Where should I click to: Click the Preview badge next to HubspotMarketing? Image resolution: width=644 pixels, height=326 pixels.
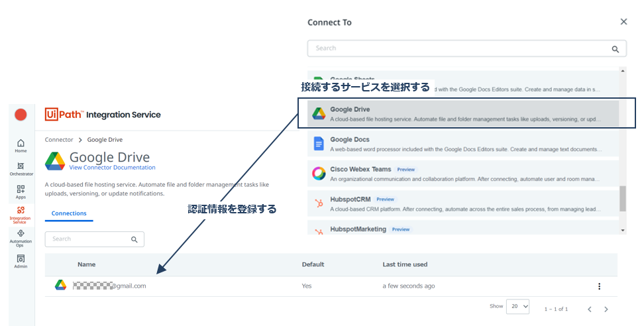pyautogui.click(x=401, y=229)
